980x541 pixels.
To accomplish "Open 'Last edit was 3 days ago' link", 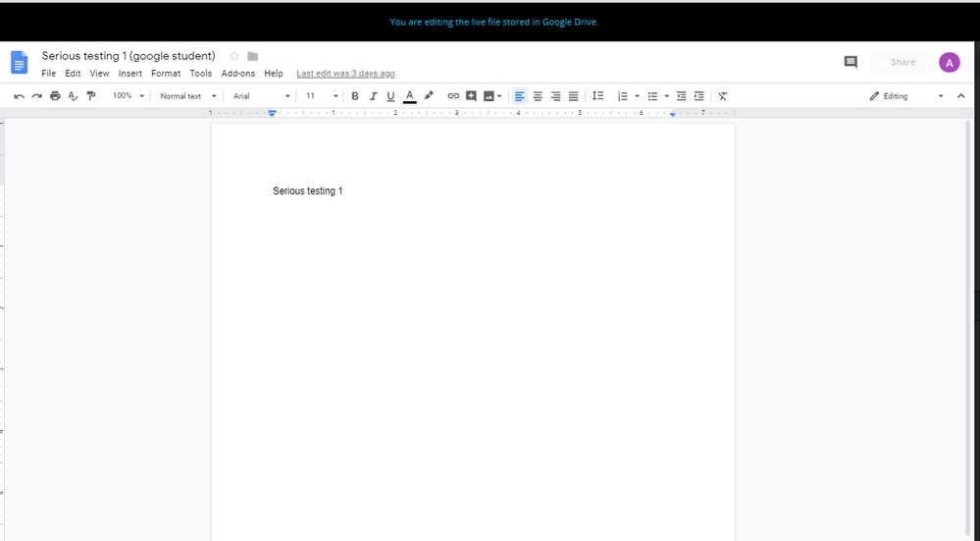I will pos(345,74).
